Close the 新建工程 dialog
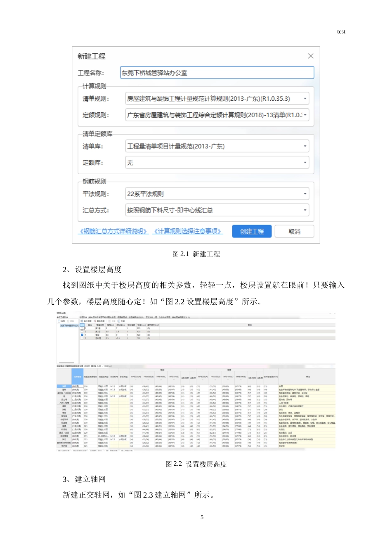 pyautogui.click(x=311, y=56)
